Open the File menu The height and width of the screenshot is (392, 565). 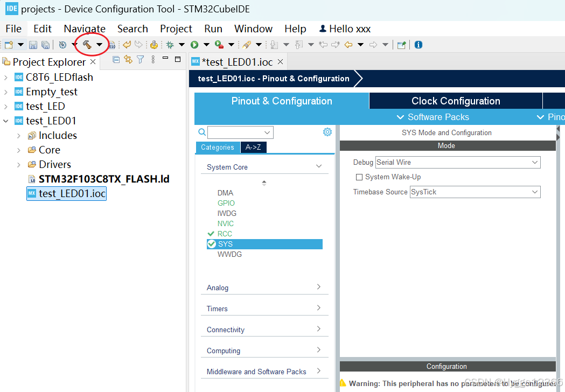click(13, 29)
